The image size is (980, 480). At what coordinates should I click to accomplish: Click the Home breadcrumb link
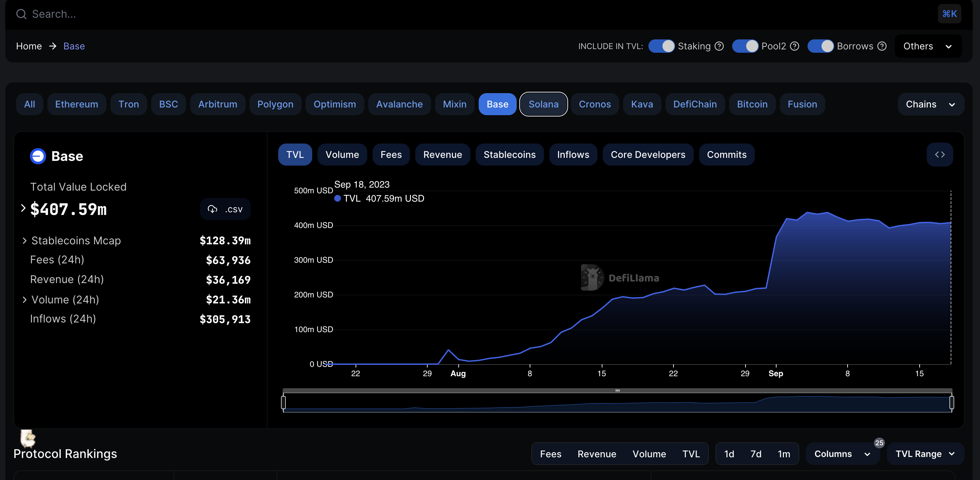pos(29,46)
